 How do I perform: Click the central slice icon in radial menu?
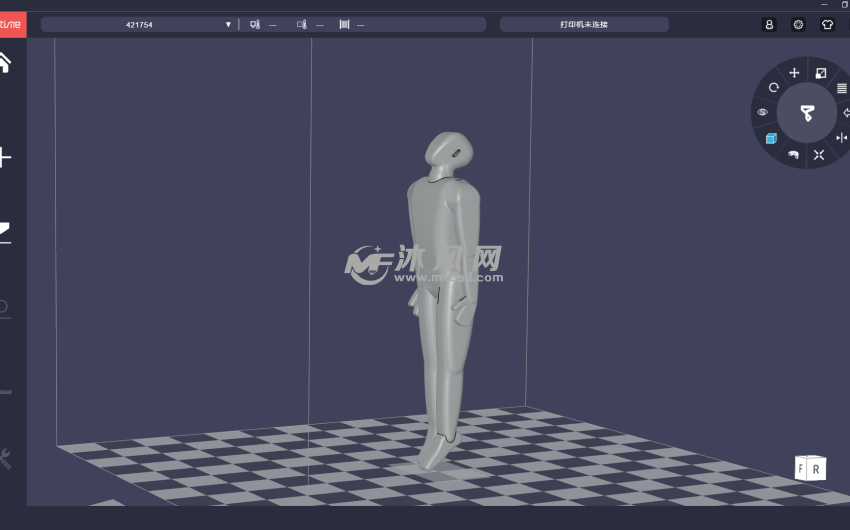[807, 113]
